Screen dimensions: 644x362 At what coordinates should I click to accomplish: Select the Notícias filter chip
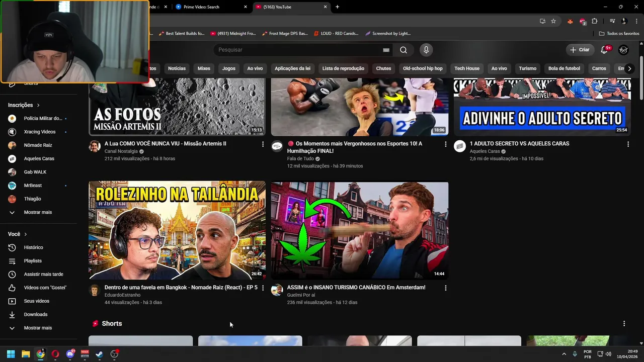point(177,68)
